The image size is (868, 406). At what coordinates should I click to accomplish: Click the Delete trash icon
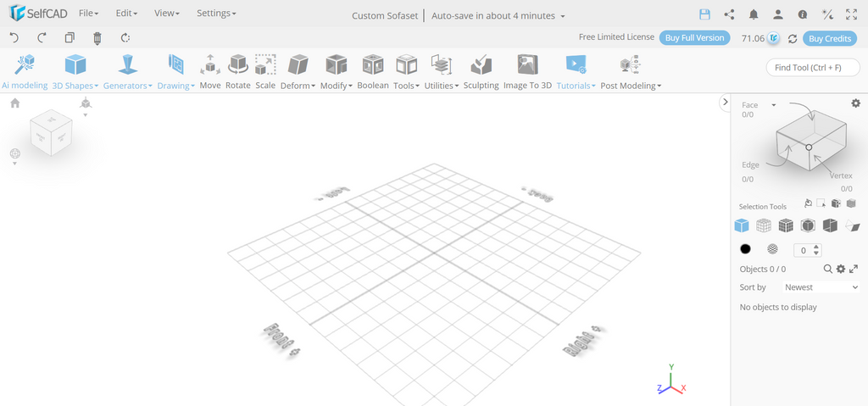97,37
